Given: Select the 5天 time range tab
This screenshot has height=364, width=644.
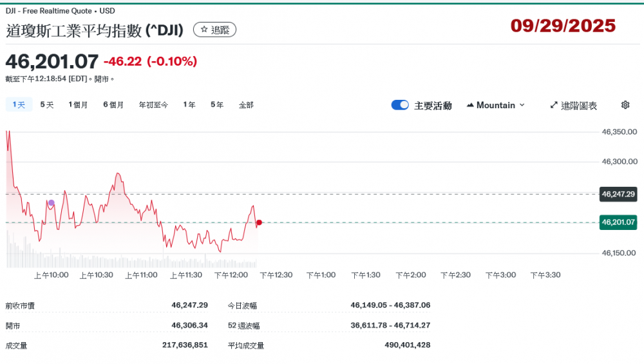Looking at the screenshot, I should coord(47,104).
